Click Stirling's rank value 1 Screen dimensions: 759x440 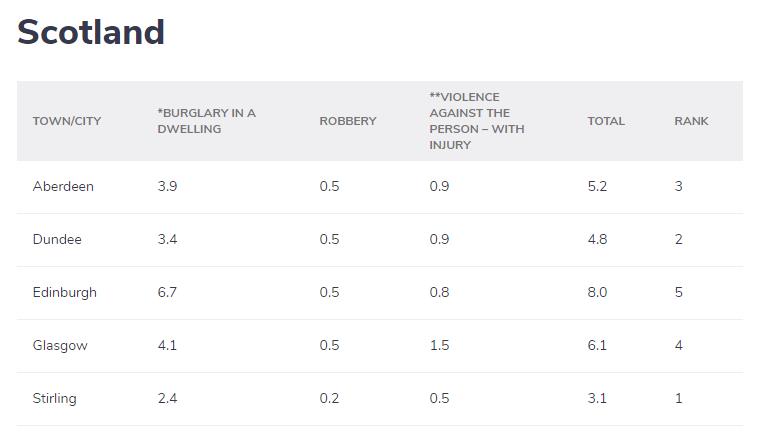[678, 399]
